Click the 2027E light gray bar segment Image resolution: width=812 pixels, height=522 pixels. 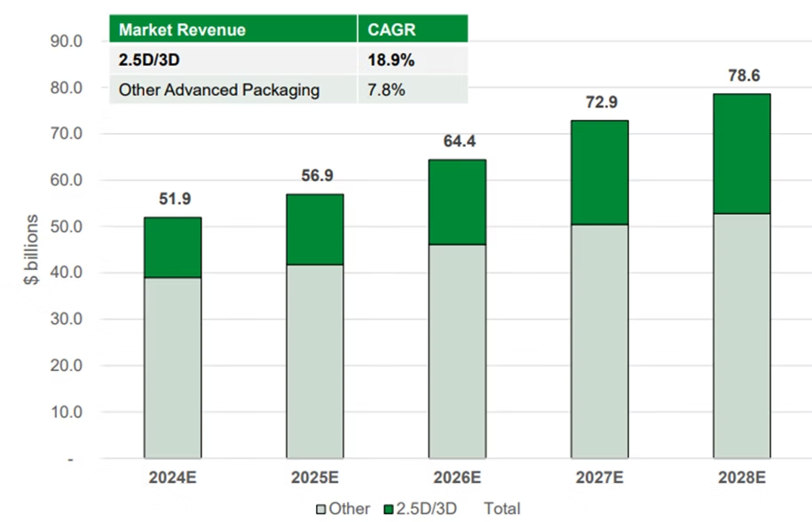600,341
